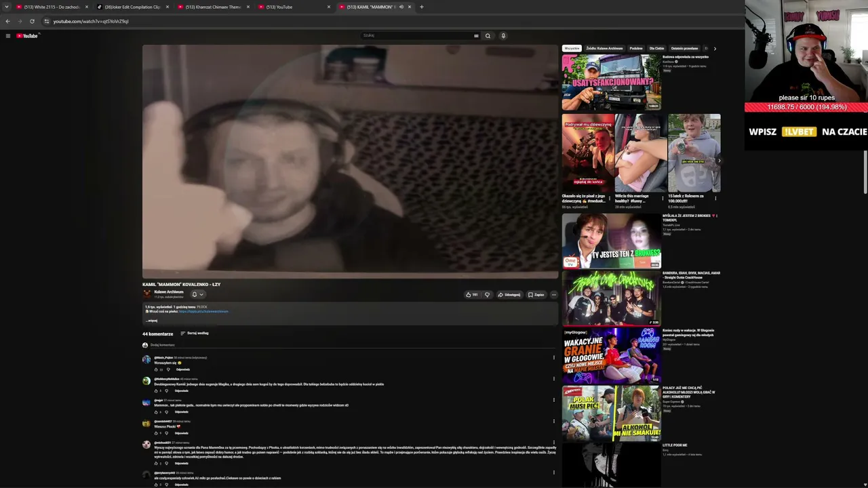Dislike the 'Wzruszyłem się' comment
The height and width of the screenshot is (488, 868).
168,369
